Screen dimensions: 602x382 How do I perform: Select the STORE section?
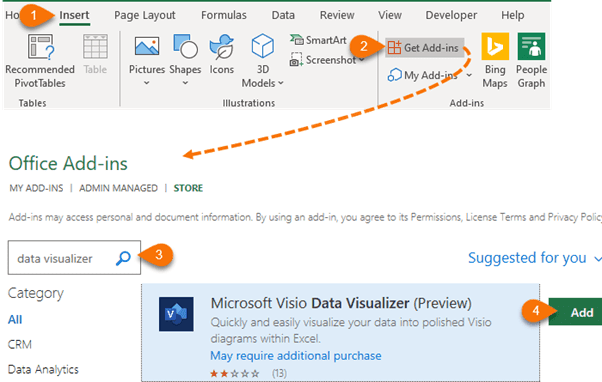188,188
